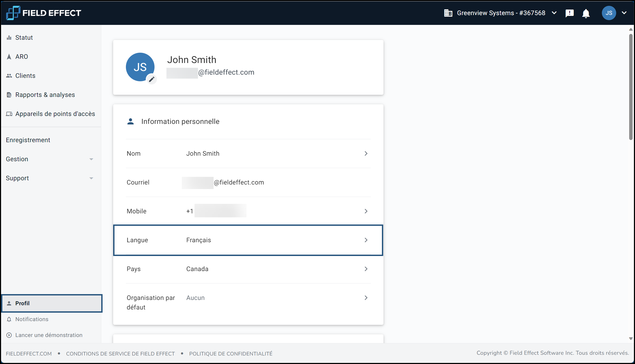The height and width of the screenshot is (364, 635).
Task: Click the feedback message icon
Action: click(x=569, y=13)
